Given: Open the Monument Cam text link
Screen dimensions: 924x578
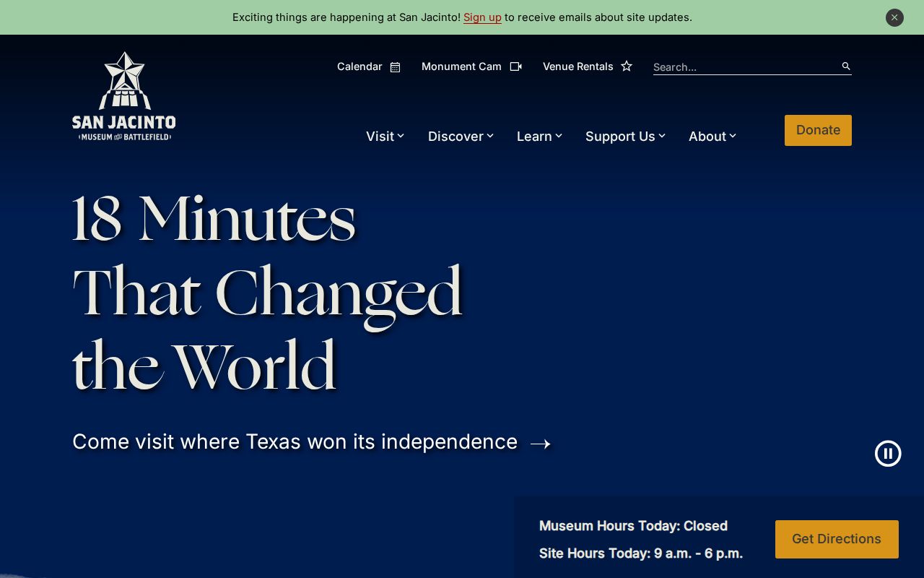Looking at the screenshot, I should click(461, 66).
